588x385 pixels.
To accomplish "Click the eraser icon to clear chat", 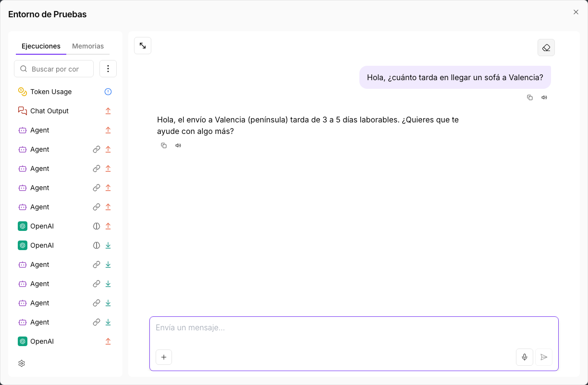I will (546, 48).
